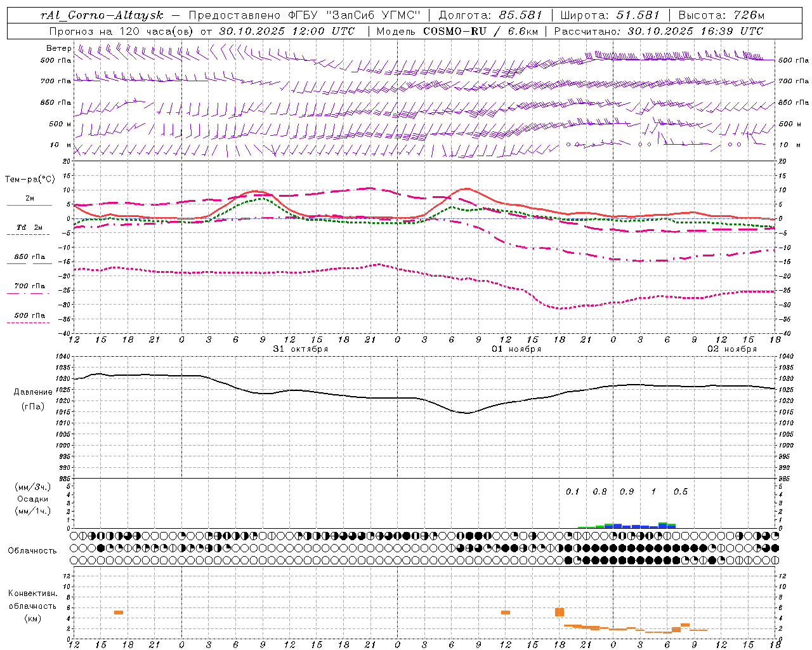This screenshot has height=650, width=812.
Task: Click the 0.8 precipitation value
Action: (x=599, y=491)
